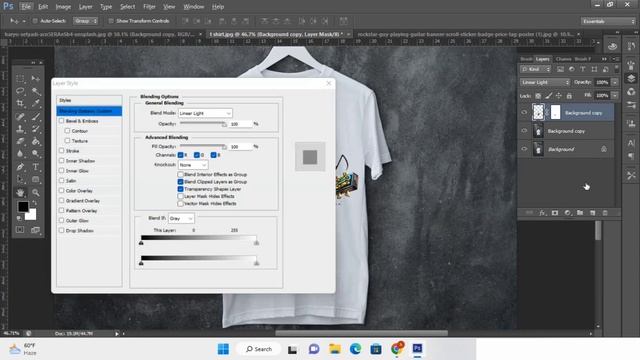Select the Paint Bucket tool

tap(36, 142)
